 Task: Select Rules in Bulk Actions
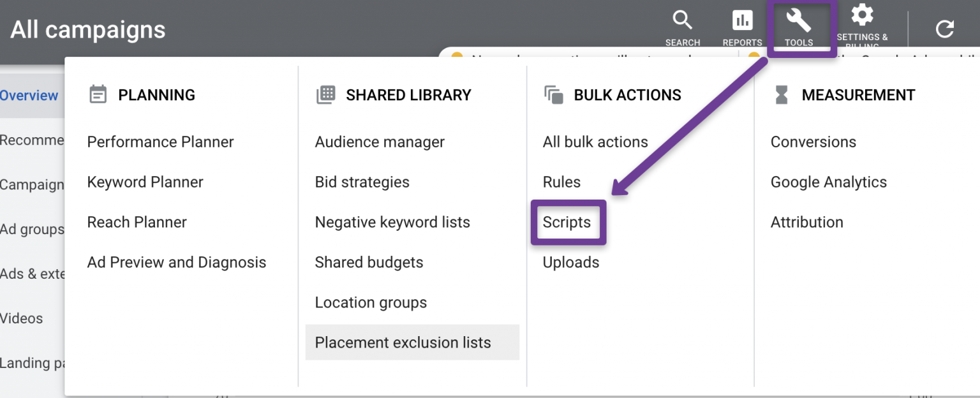[561, 182]
